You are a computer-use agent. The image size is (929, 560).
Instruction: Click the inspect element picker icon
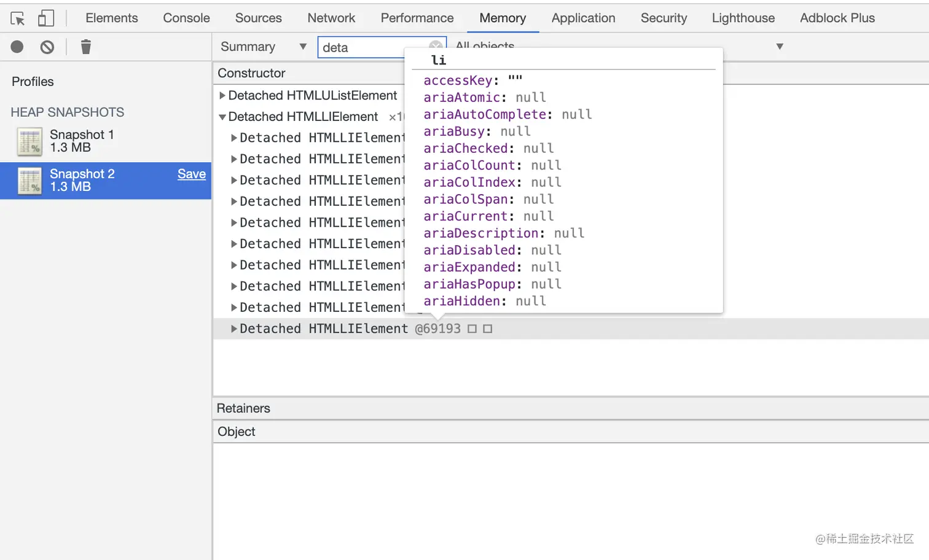[18, 18]
